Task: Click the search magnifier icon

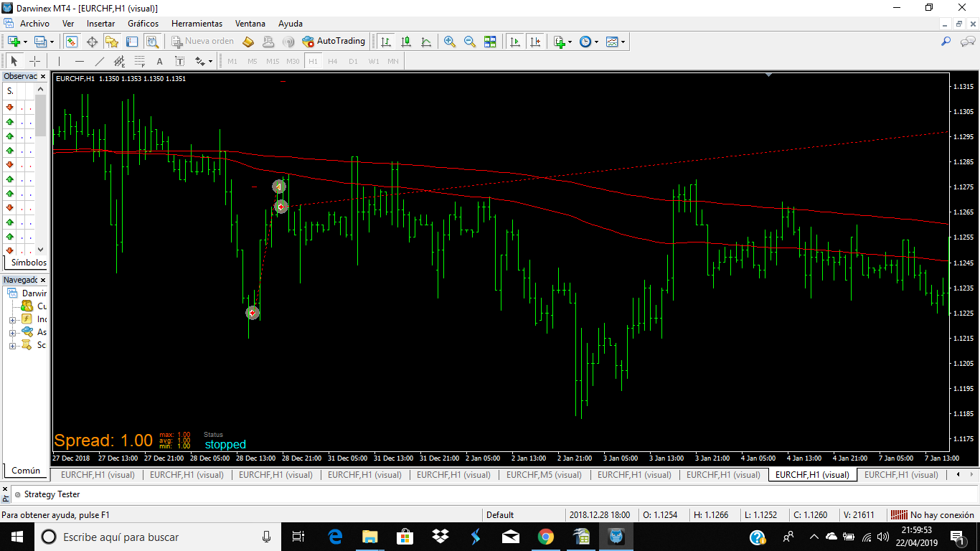Action: pyautogui.click(x=946, y=42)
